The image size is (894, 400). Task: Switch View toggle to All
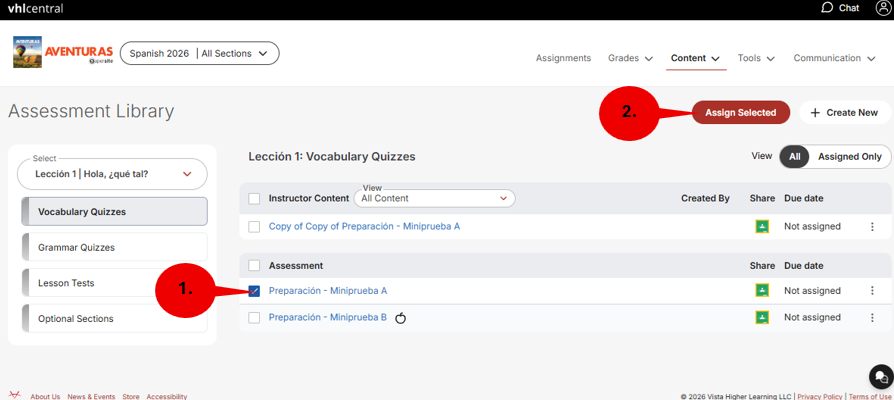coord(794,157)
